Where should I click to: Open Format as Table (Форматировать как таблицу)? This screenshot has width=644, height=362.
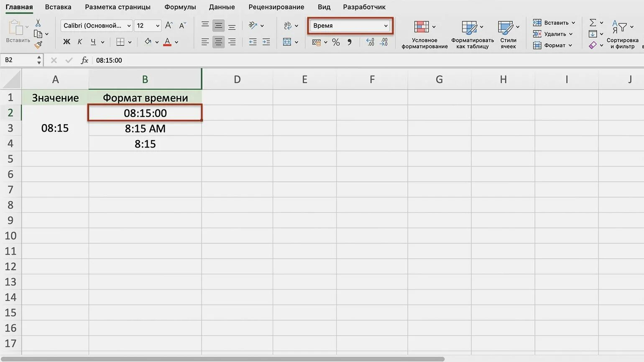coord(473,34)
